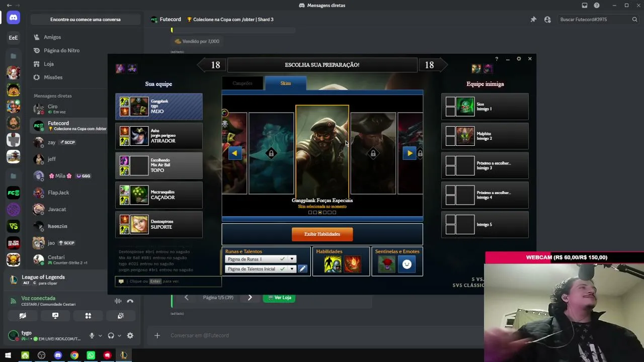The height and width of the screenshot is (362, 644).
Task: Edit talent page with pencil icon
Action: [302, 269]
